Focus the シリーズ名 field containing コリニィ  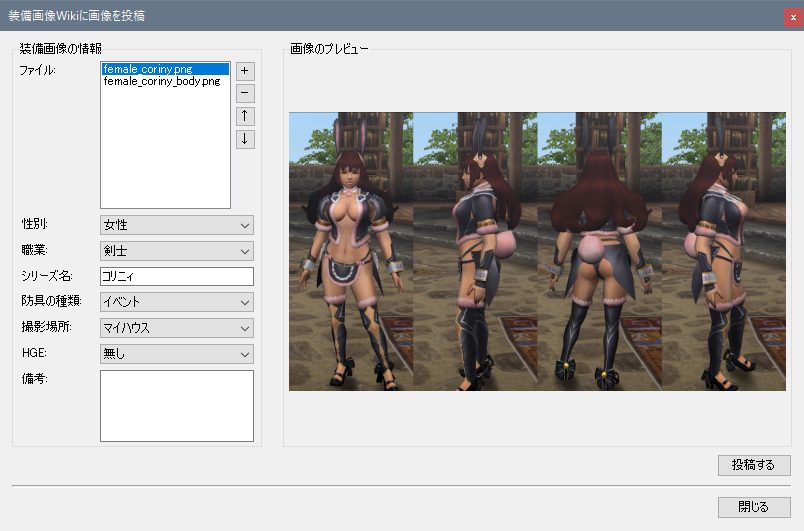[x=176, y=276]
